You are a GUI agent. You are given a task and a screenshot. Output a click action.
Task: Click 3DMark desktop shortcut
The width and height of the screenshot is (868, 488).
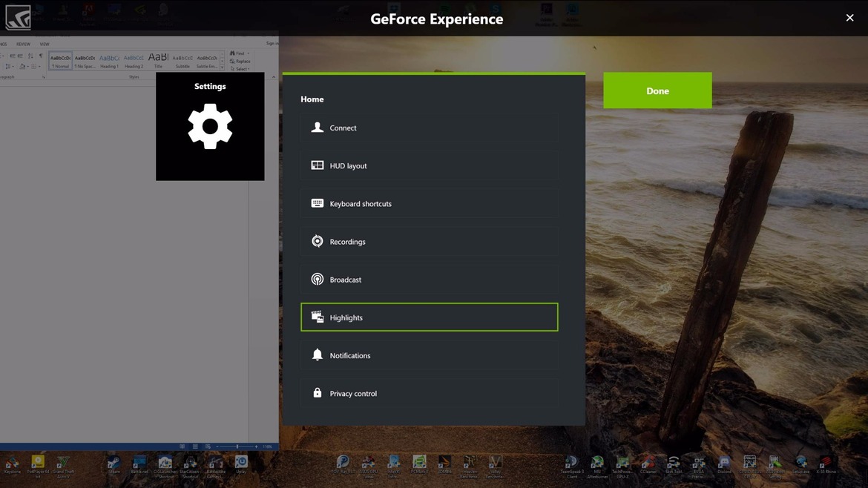pyautogui.click(x=444, y=464)
